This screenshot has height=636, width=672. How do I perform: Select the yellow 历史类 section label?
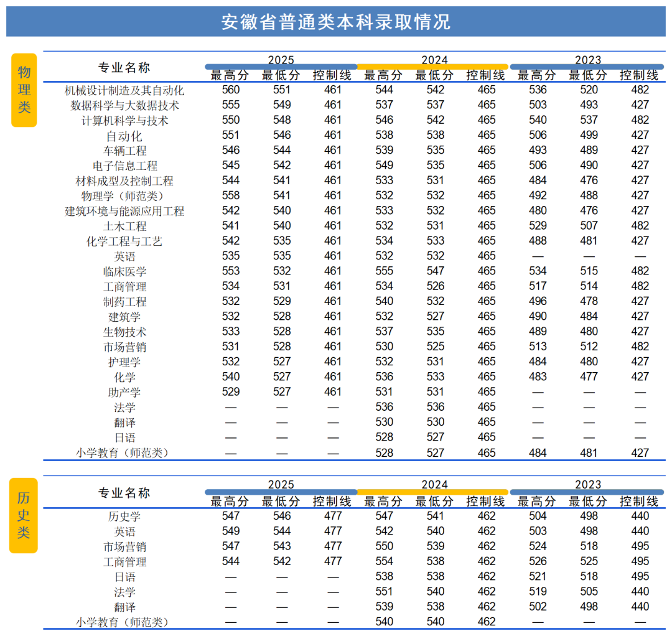pos(24,515)
